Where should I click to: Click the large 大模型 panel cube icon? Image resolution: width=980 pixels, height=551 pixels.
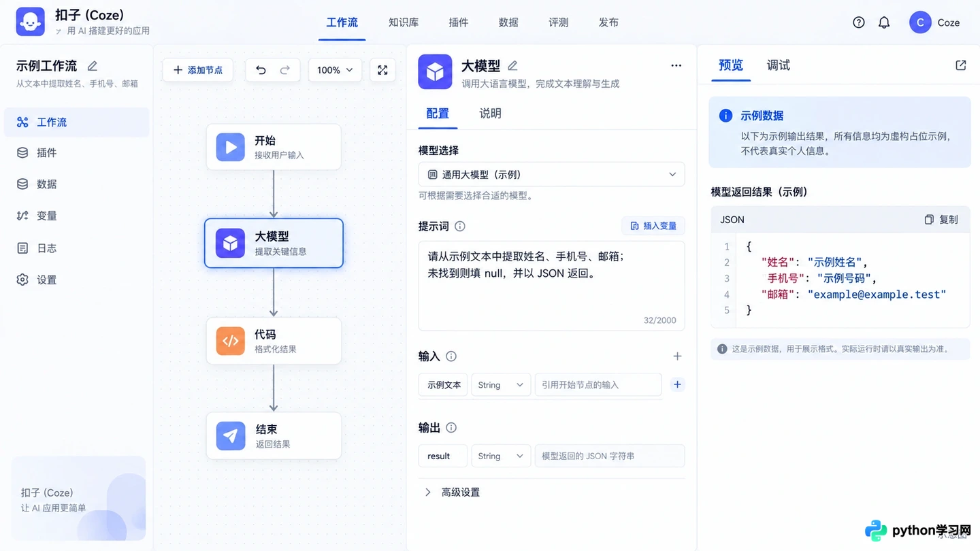[x=435, y=71]
